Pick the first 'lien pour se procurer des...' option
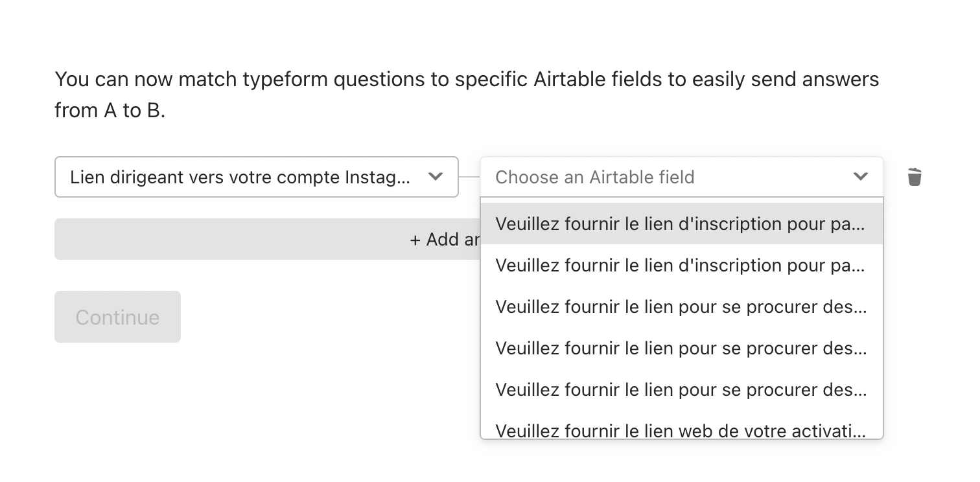Image resolution: width=980 pixels, height=482 pixels. point(682,307)
